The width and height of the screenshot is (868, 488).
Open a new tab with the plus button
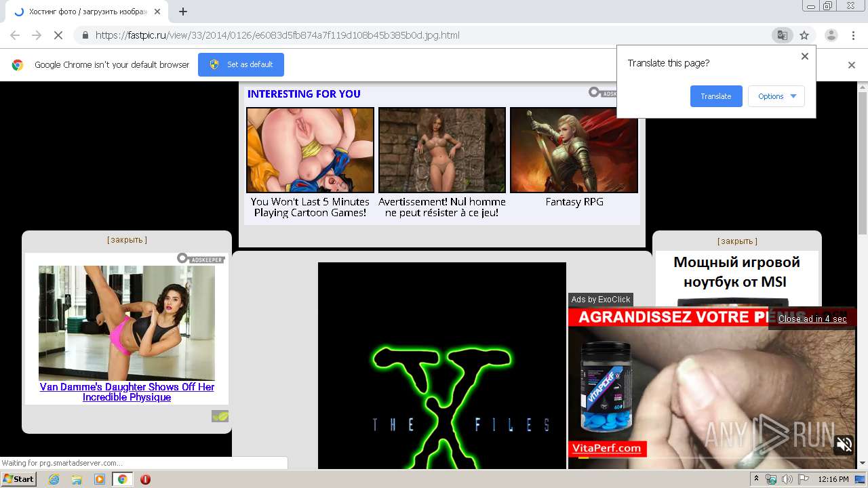coord(183,12)
